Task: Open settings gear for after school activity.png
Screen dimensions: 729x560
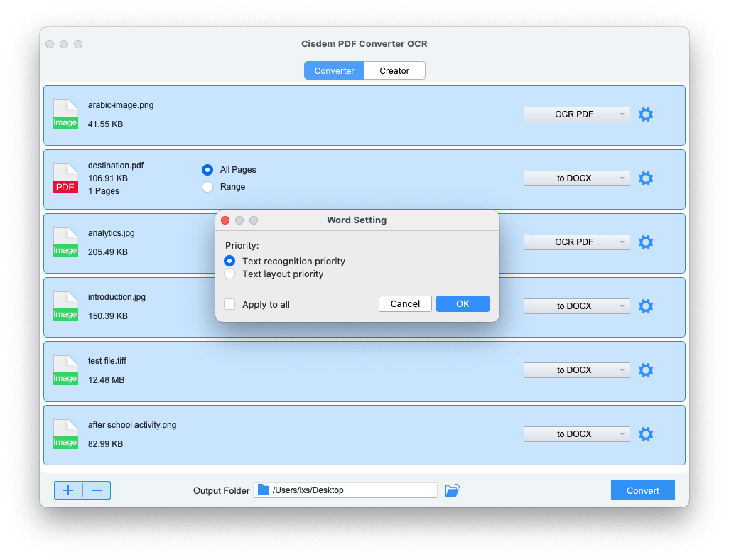Action: pyautogui.click(x=645, y=434)
